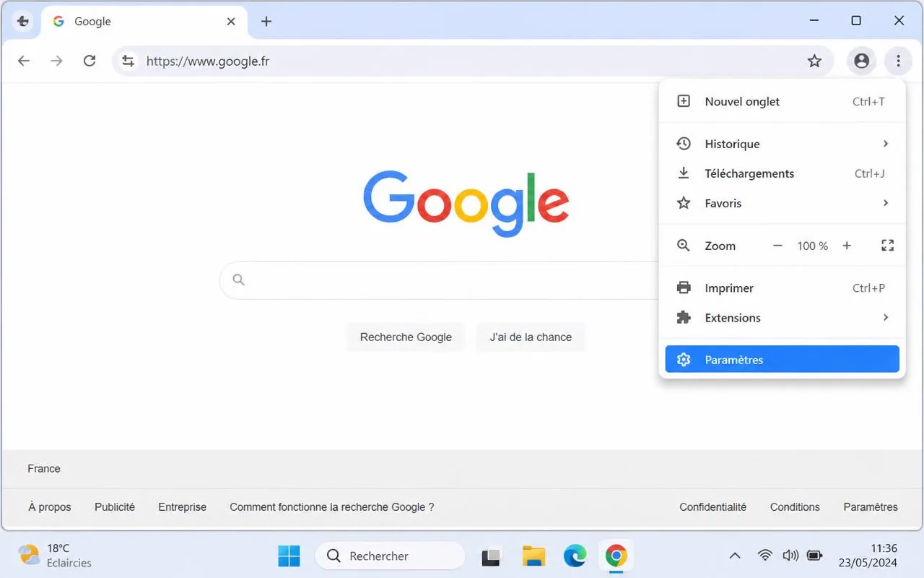The image size is (924, 578).
Task: Open the À propos footer link
Action: pyautogui.click(x=50, y=507)
